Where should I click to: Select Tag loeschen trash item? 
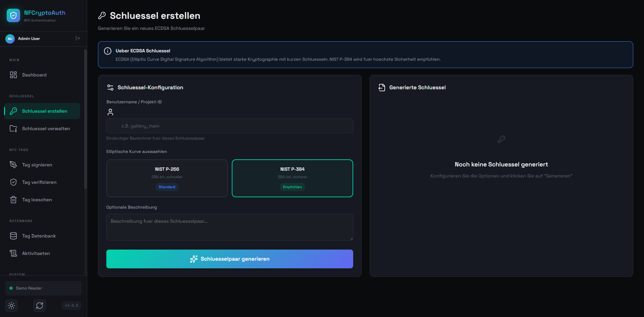tap(37, 200)
